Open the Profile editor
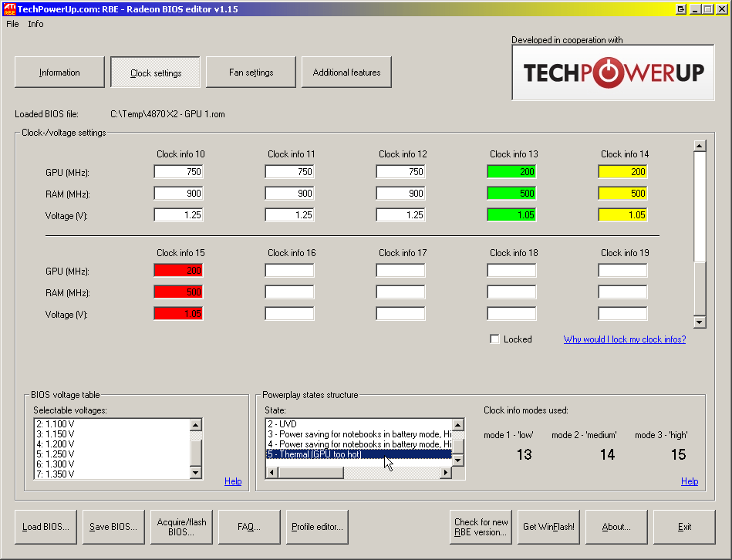 point(317,526)
